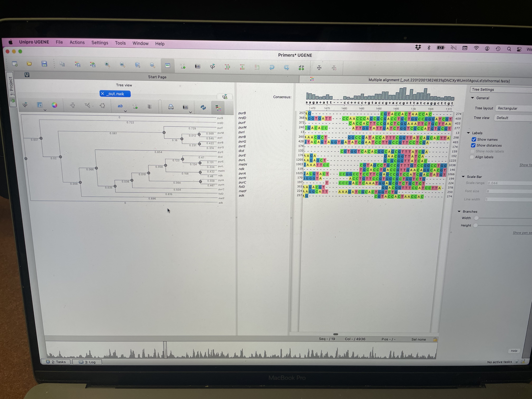Open the Tree layout Rectangular dropdown

click(x=514, y=108)
